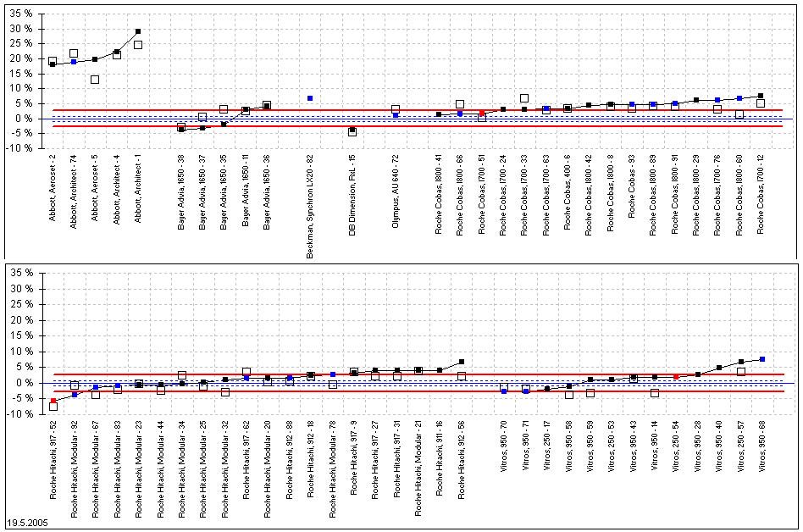Image resolution: width=803 pixels, height=532 pixels.
Task: Choose label 'Roche Cobas, I800 - 42'
Action: click(x=589, y=195)
